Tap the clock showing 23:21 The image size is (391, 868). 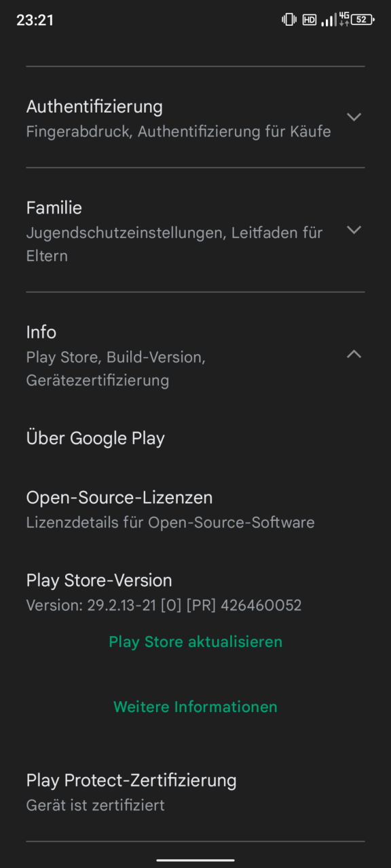35,20
